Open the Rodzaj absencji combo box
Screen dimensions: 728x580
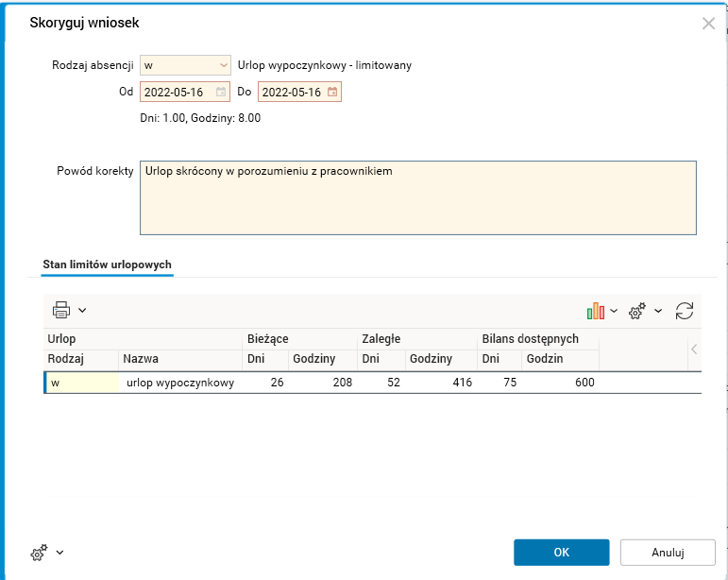[185, 65]
